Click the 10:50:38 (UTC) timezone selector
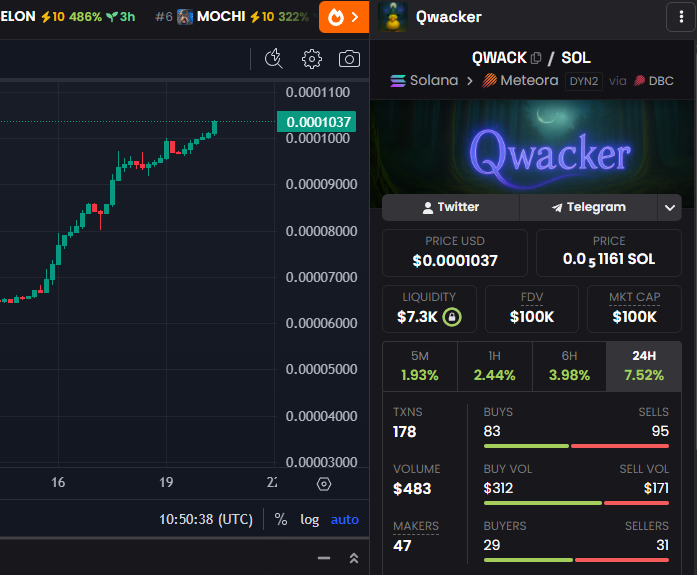697x575 pixels. 206,519
